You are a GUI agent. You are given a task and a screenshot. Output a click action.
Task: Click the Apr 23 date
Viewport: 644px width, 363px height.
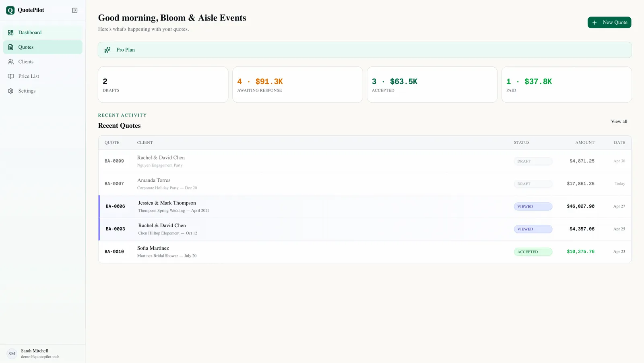tap(619, 252)
